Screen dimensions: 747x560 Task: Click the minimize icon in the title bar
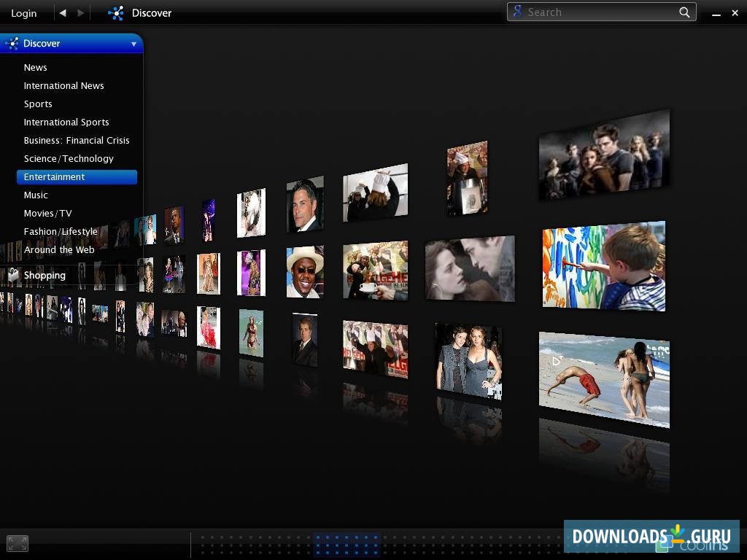pos(716,12)
